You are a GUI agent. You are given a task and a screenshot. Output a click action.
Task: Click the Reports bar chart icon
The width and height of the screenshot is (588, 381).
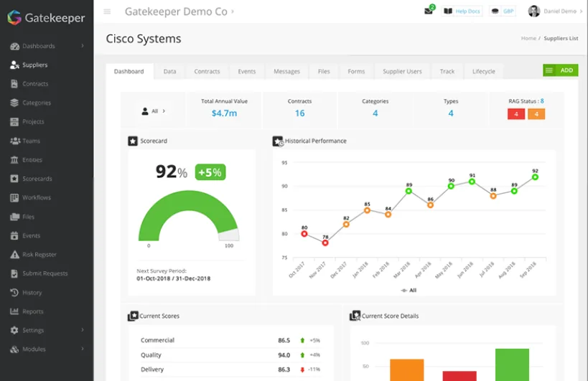point(14,311)
